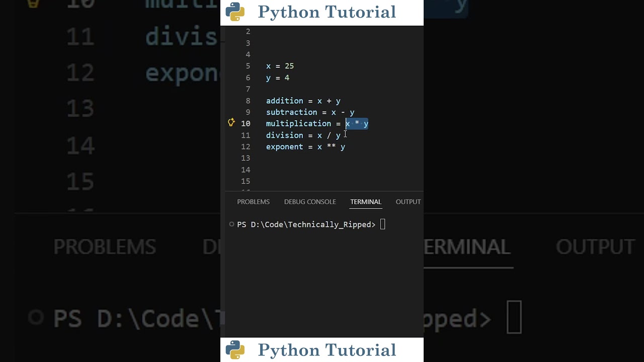Click the 'division = x / y' line
This screenshot has width=644, height=362.
point(303,135)
